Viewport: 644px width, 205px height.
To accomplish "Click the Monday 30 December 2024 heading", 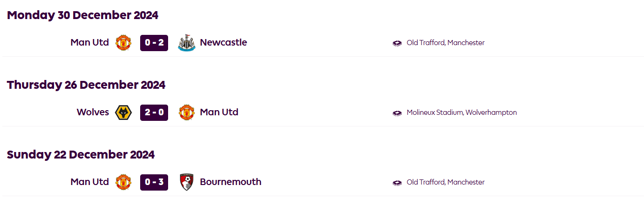I will pos(83,15).
